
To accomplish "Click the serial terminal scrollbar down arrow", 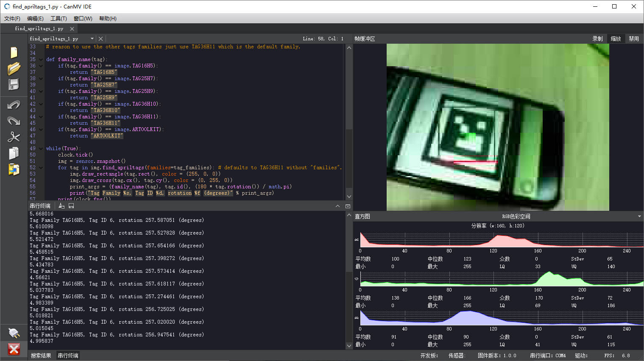I will 349,346.
